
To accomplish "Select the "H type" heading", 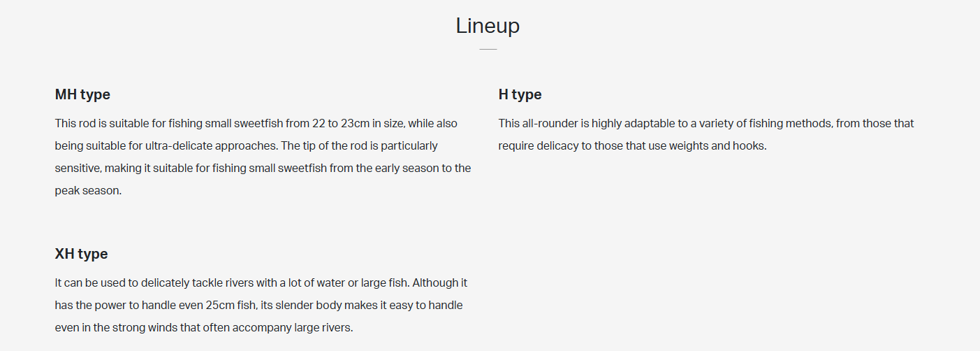I will (x=520, y=94).
